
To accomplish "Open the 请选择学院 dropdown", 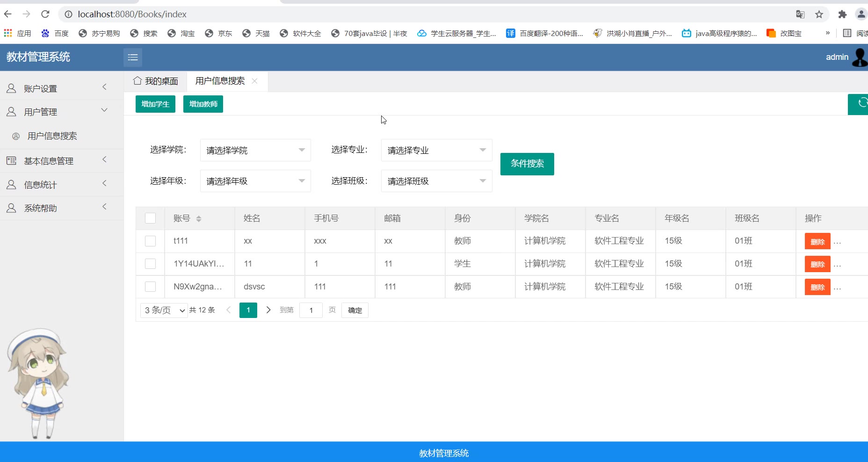I will [255, 150].
